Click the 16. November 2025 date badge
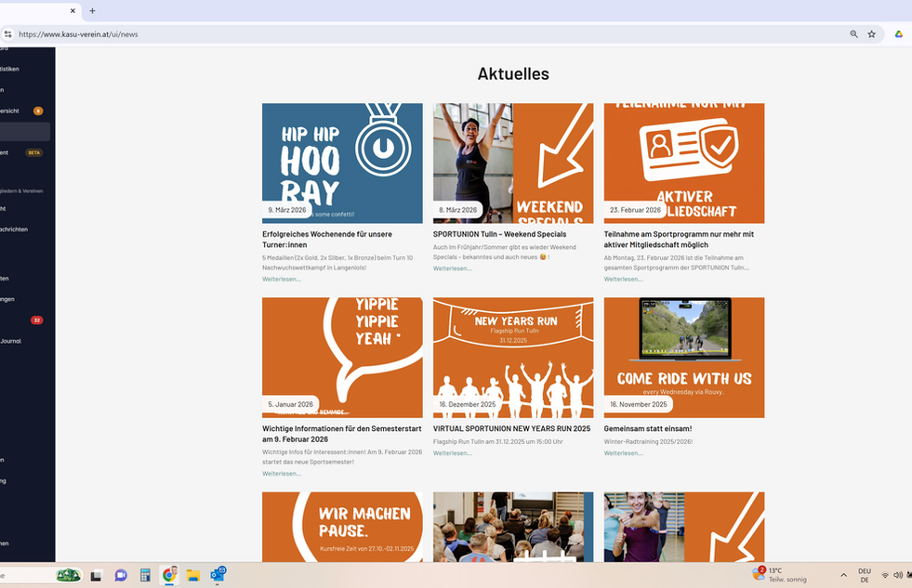The height and width of the screenshot is (588, 912). click(x=638, y=404)
